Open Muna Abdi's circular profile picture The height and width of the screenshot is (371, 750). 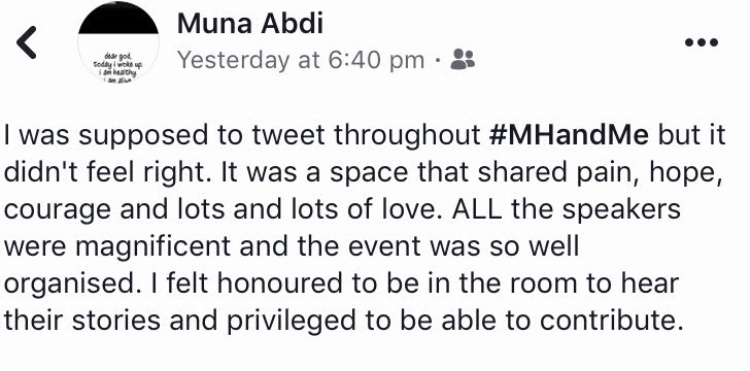coord(118,43)
